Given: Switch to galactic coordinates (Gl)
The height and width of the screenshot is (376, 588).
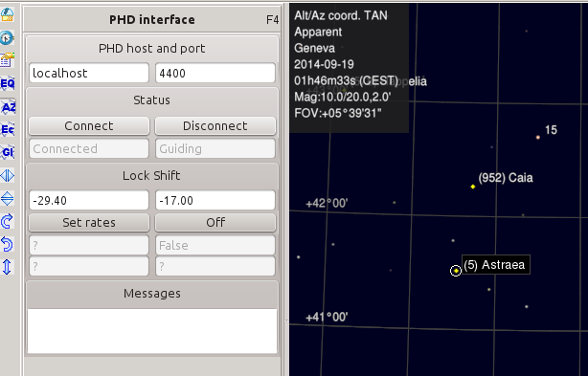Looking at the screenshot, I should (x=7, y=152).
